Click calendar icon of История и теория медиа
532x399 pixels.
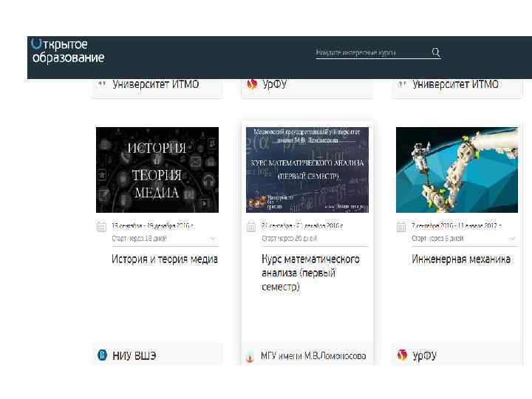101,226
